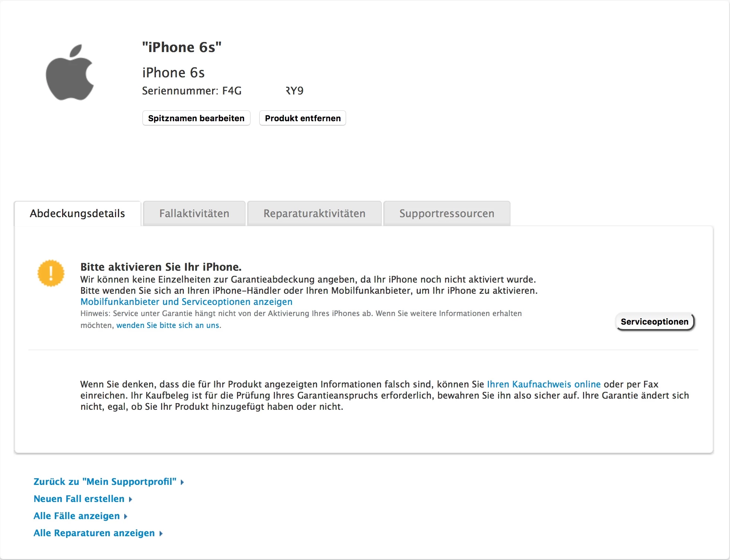Go back to Mein Supportprofil link

[x=105, y=482]
